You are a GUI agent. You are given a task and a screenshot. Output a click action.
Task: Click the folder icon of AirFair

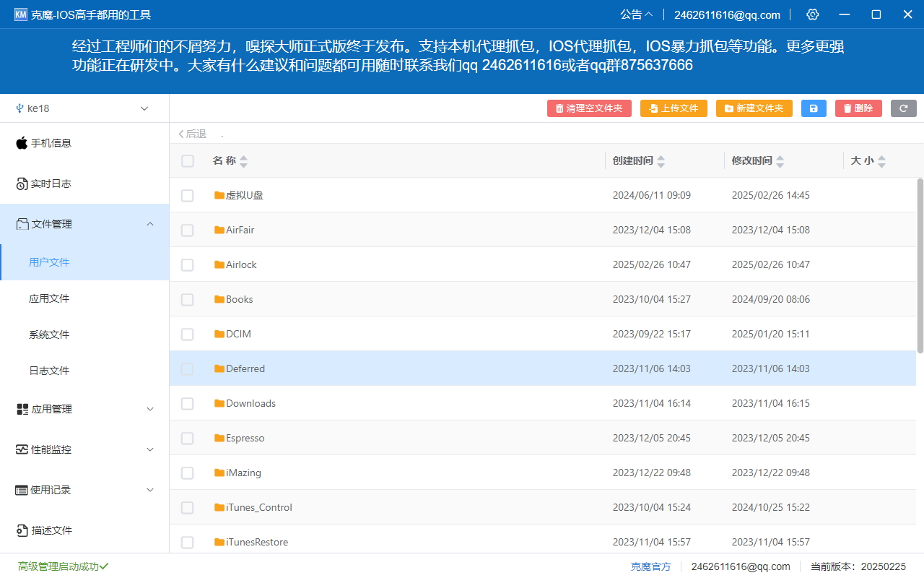pos(219,230)
